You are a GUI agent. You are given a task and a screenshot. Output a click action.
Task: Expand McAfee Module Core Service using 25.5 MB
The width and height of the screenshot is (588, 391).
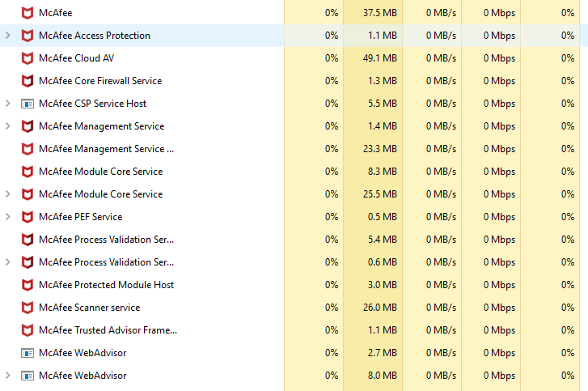8,194
